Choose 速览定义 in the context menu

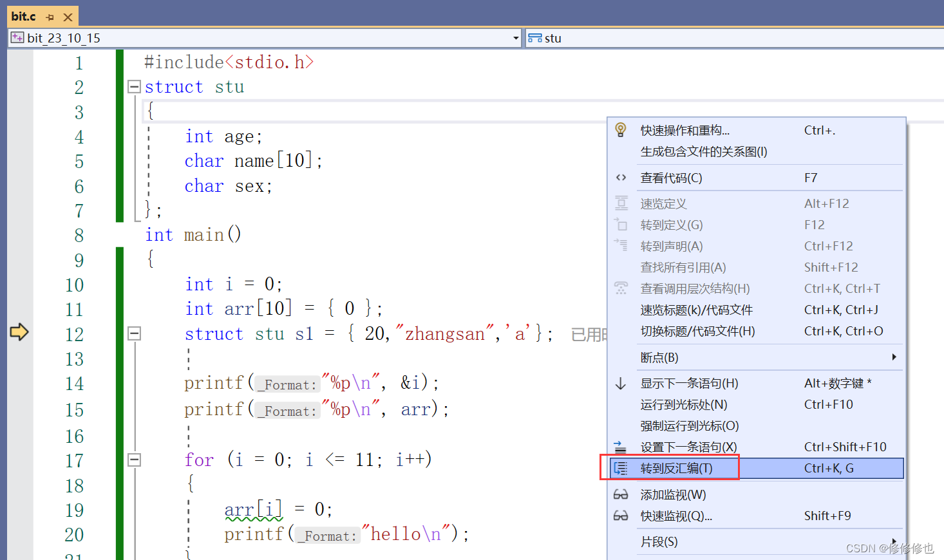coord(757,203)
